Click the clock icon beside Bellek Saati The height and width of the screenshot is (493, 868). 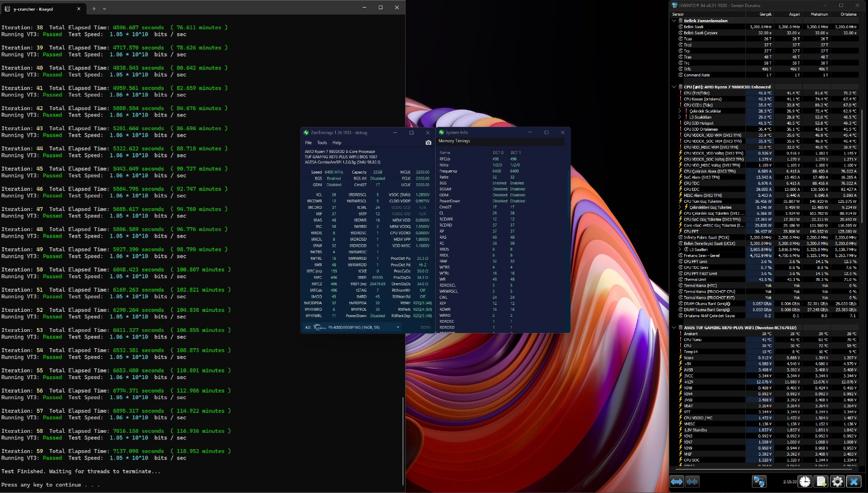point(681,27)
